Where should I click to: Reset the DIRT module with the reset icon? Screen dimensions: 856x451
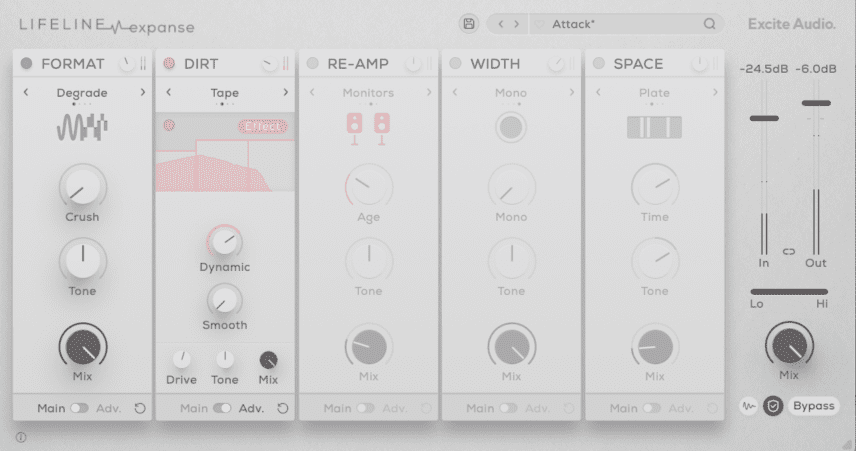pos(283,408)
